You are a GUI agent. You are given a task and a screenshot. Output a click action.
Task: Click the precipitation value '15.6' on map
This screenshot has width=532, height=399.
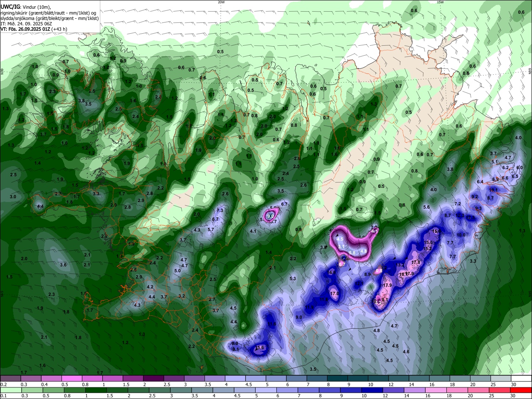(260, 348)
